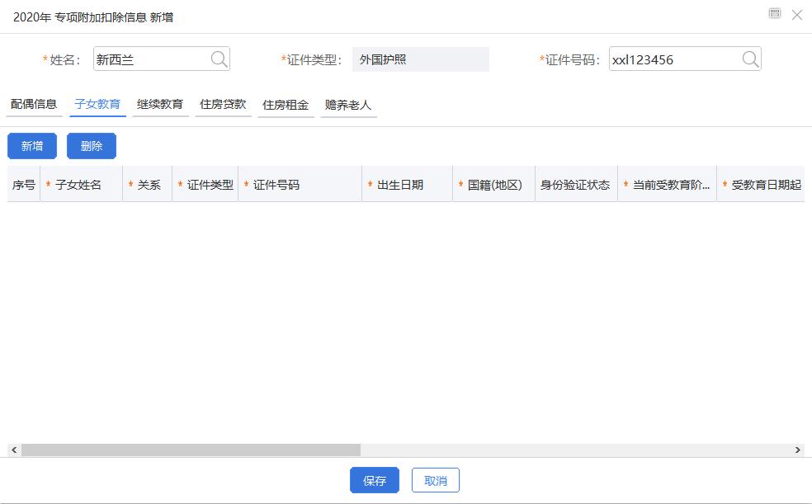Click the 删除 button to remove a record
Screen dimensions: 812x504
point(91,146)
